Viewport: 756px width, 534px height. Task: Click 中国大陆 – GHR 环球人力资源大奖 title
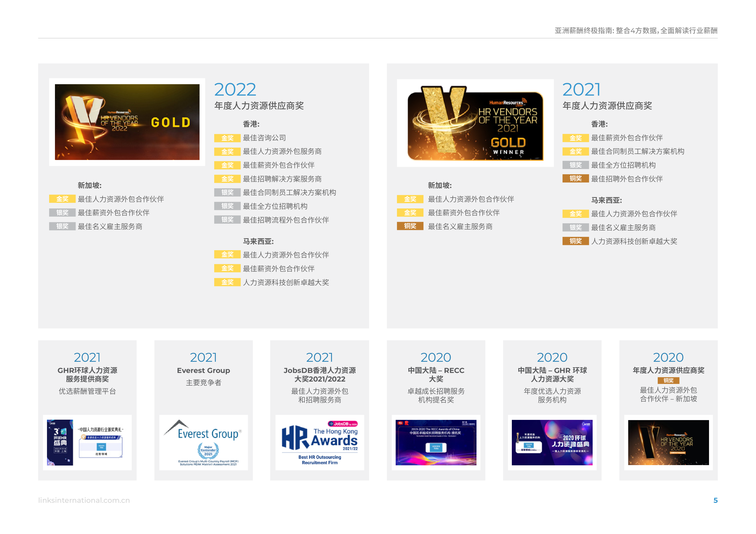point(552,374)
